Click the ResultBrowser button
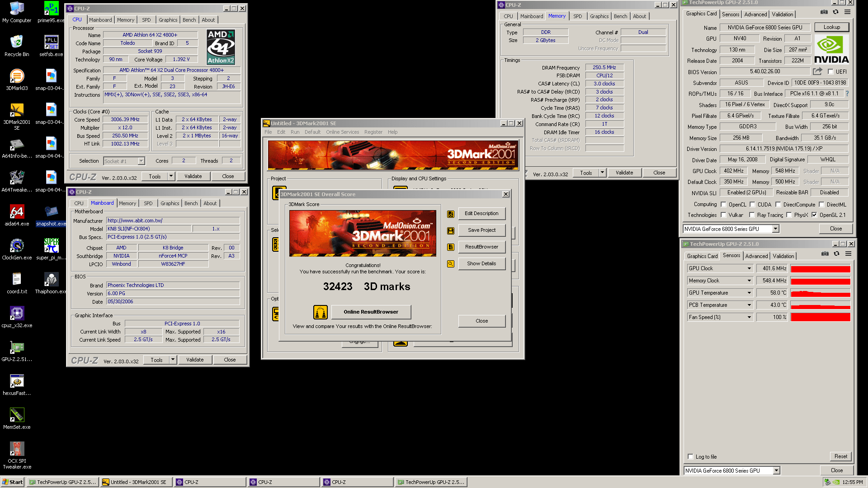Viewport: 868px width, 488px height. tap(481, 247)
